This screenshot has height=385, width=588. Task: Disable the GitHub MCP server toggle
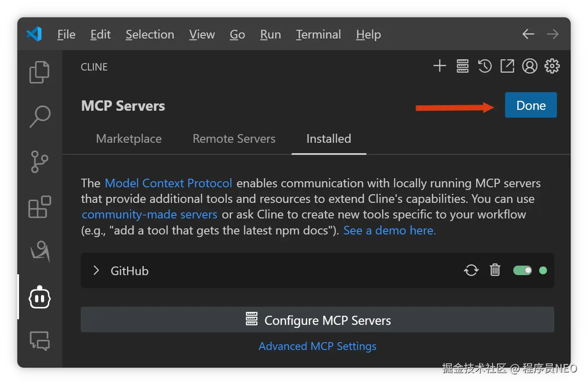[522, 270]
